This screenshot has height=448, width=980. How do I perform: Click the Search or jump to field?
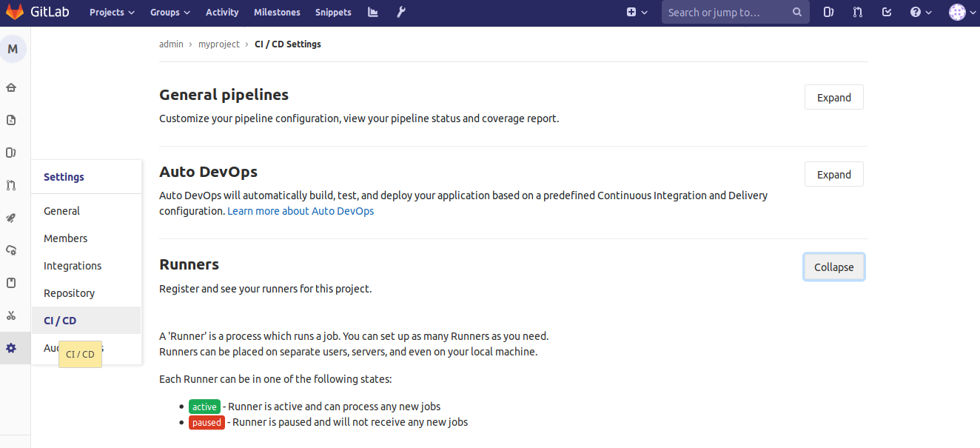pos(735,12)
